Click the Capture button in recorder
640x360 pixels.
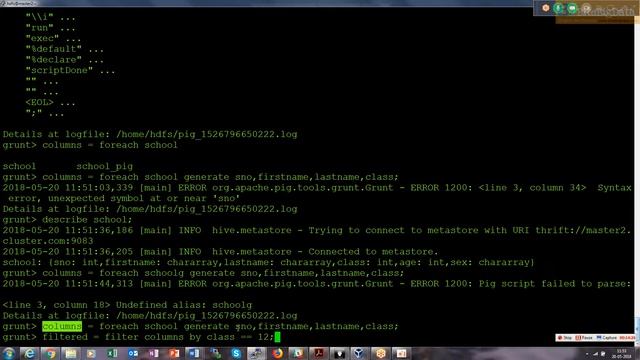(607, 338)
